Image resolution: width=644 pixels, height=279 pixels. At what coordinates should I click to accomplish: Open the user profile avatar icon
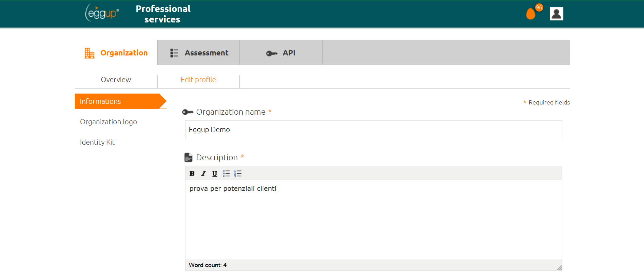click(556, 14)
